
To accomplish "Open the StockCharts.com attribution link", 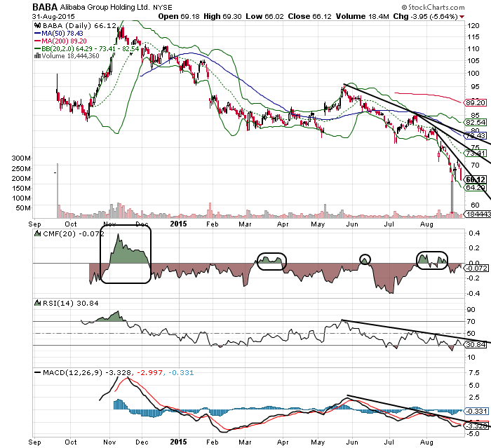I will (x=433, y=7).
